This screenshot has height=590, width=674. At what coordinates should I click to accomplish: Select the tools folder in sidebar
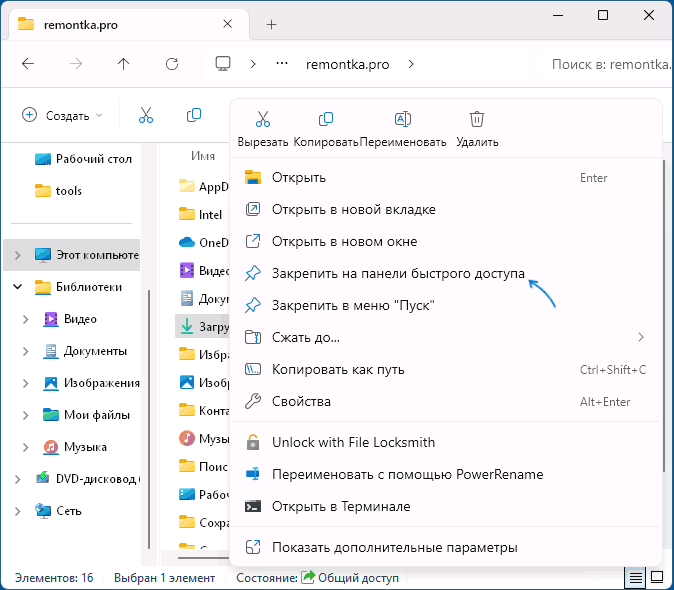click(69, 190)
